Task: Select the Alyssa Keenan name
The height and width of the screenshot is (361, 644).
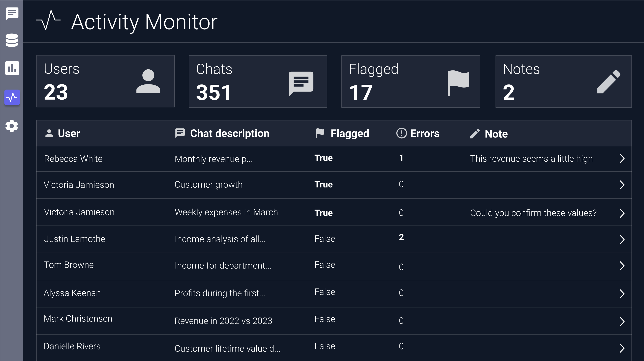Action: click(72, 293)
